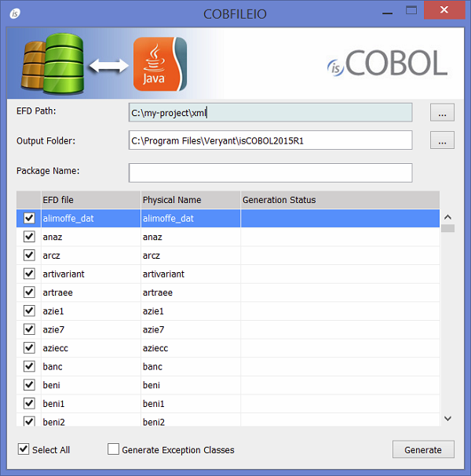Browse for Output Folder with ellipsis button
Screen dimensions: 471x476
pos(442,141)
